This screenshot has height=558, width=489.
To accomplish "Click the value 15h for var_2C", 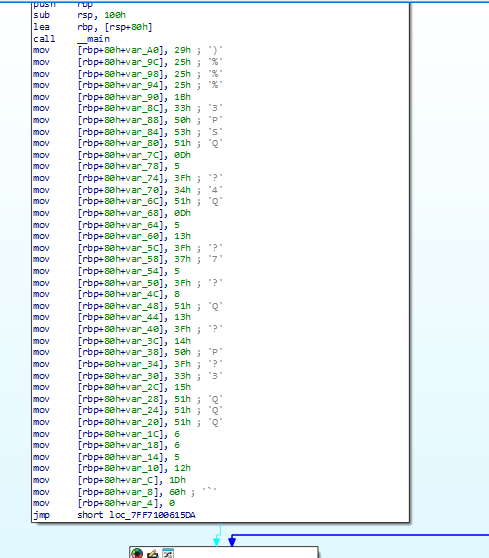I will [x=182, y=387].
